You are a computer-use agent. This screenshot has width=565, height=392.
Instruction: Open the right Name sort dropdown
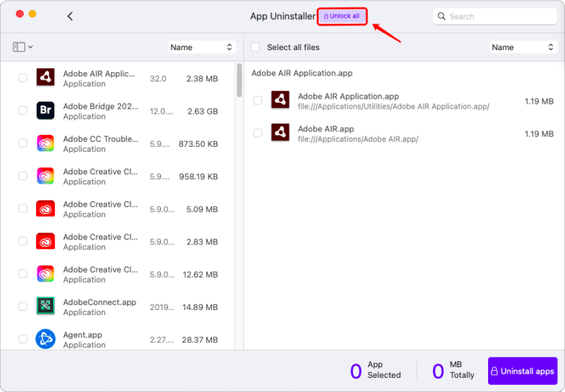523,47
